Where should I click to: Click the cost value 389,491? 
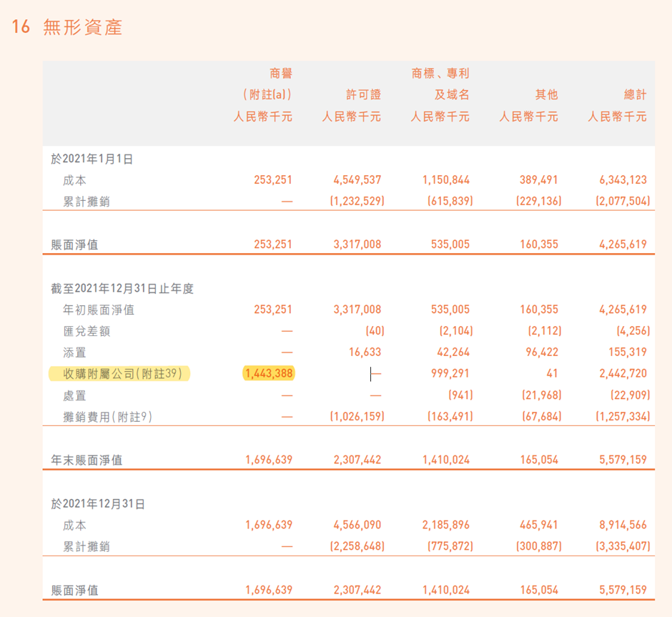pos(539,179)
